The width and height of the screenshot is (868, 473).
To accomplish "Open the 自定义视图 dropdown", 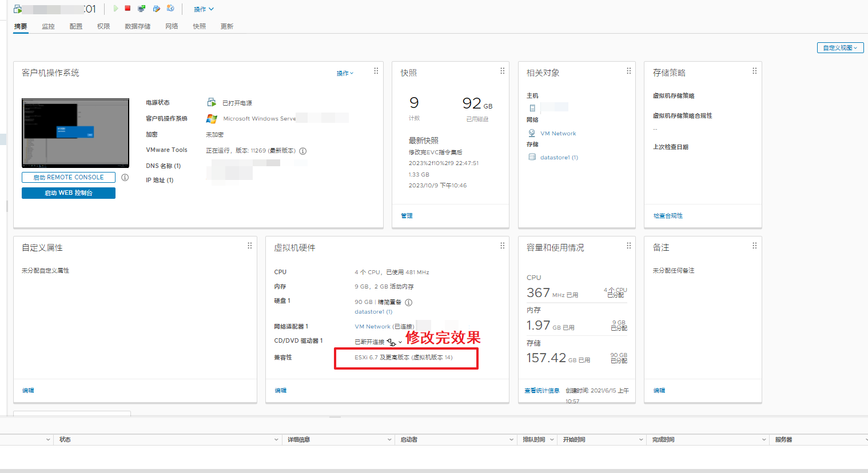I will pos(840,48).
